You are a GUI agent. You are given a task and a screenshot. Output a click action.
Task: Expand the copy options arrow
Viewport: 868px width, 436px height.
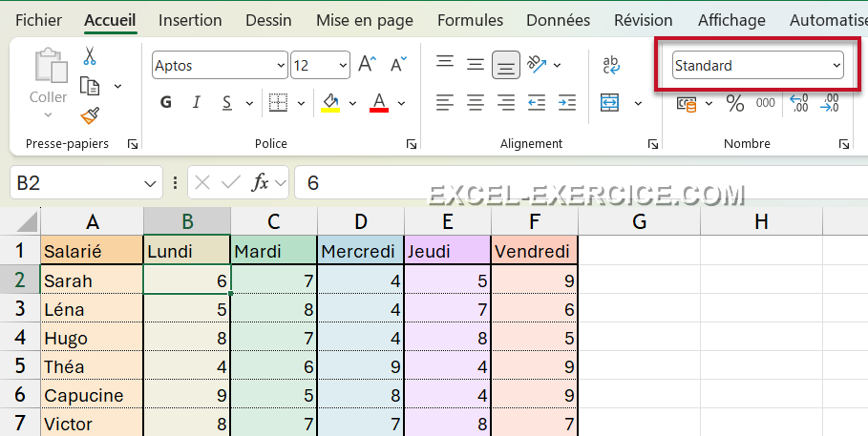pos(117,86)
